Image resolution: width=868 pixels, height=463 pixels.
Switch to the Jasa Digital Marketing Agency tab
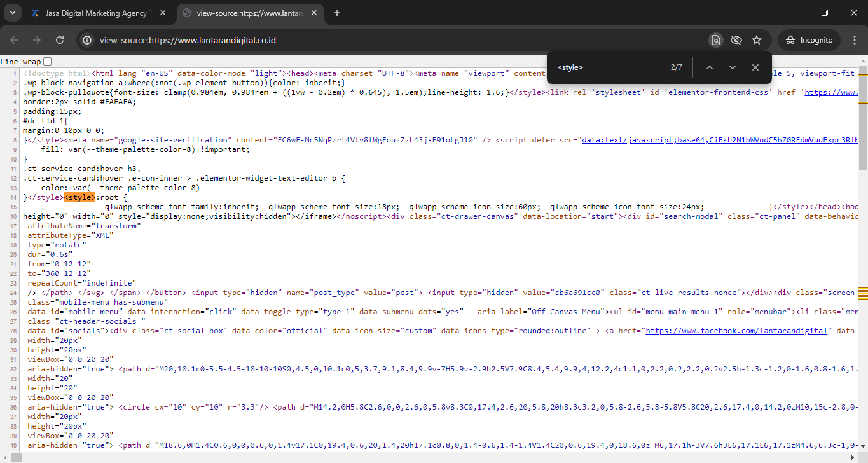point(99,13)
